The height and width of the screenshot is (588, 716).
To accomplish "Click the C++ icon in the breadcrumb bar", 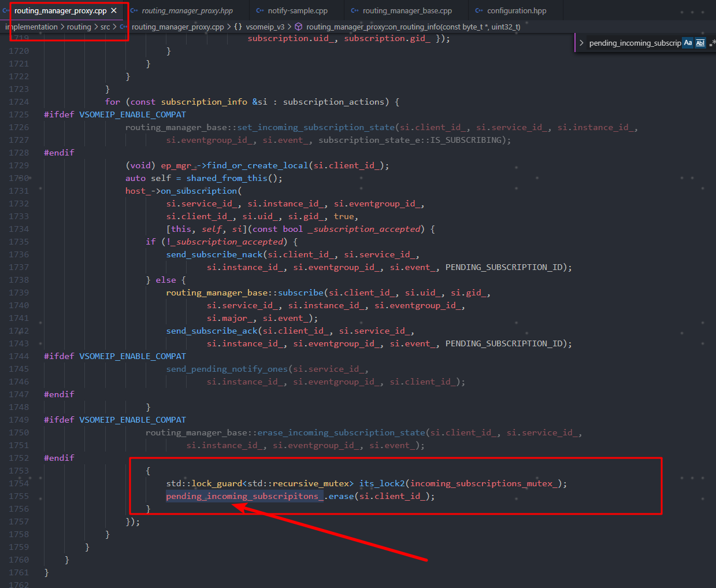I will [124, 27].
